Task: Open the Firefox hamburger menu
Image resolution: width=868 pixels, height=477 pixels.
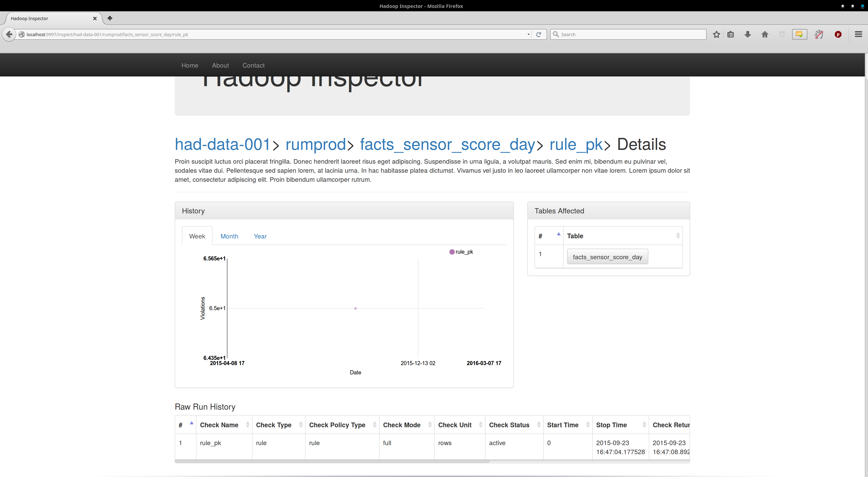Action: coord(858,34)
